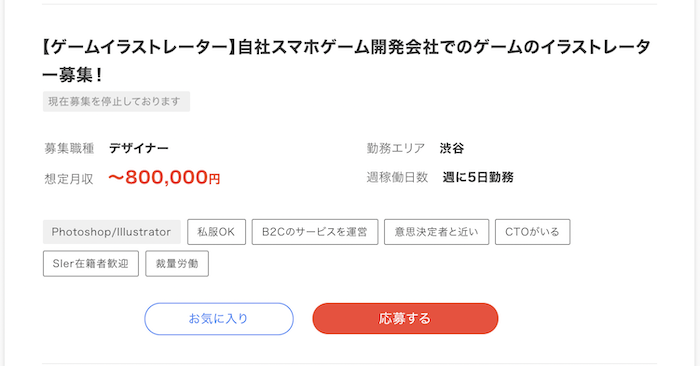Click the 裁量労働 tag
The image size is (700, 366).
(177, 263)
